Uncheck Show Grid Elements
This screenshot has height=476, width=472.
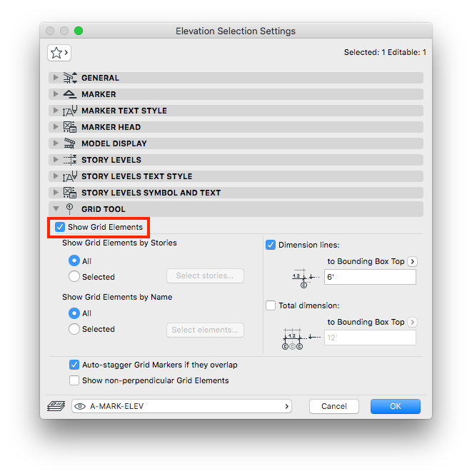click(60, 227)
